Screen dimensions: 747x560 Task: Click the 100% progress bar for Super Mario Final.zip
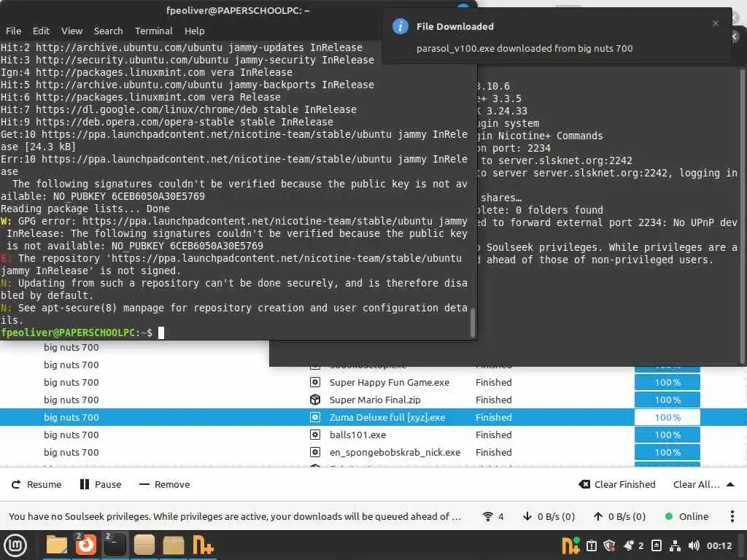coord(667,400)
